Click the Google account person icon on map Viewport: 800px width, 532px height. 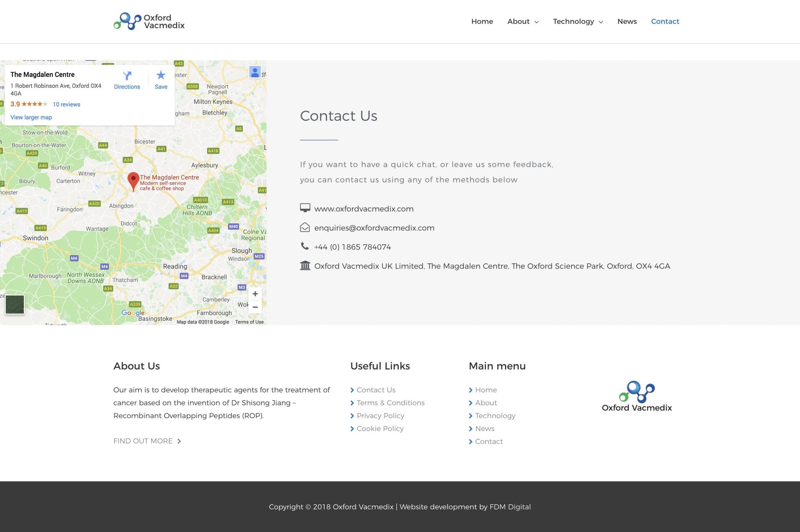(x=255, y=72)
